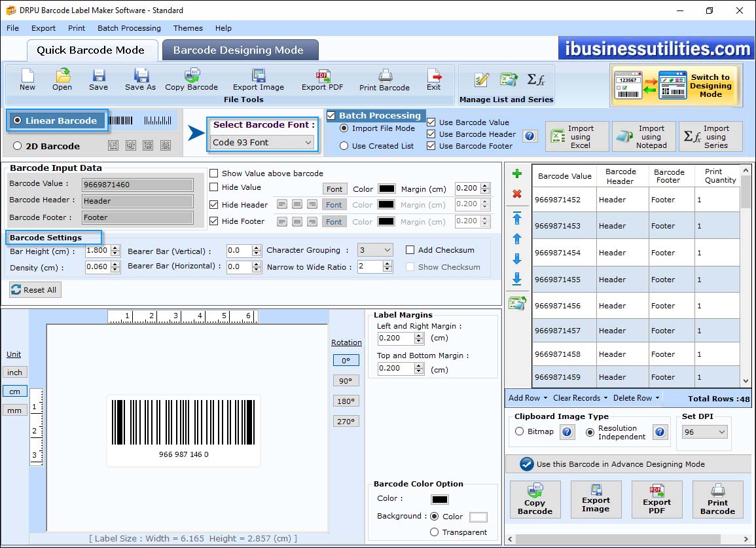756x548 pixels.
Task: Switch to Barcode Designing Mode tab
Action: (240, 50)
